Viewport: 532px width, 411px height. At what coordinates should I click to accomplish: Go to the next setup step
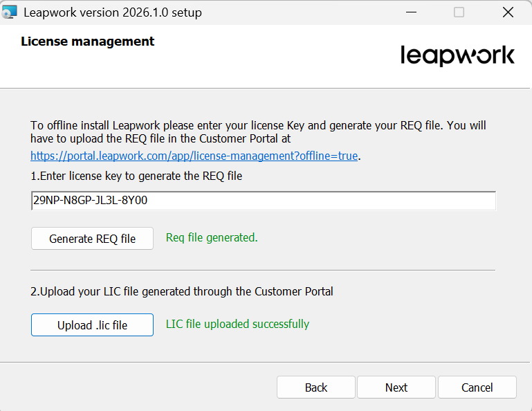point(396,387)
